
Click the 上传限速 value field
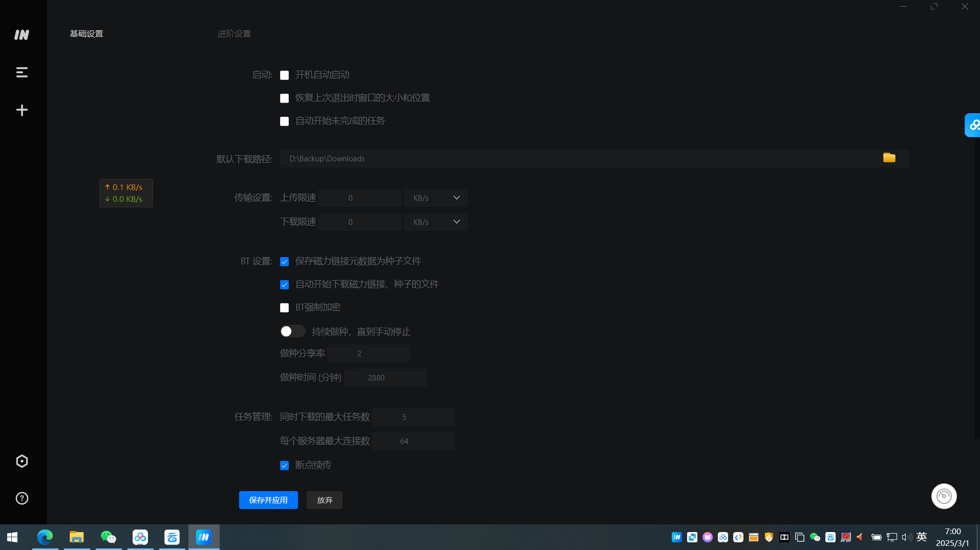359,198
